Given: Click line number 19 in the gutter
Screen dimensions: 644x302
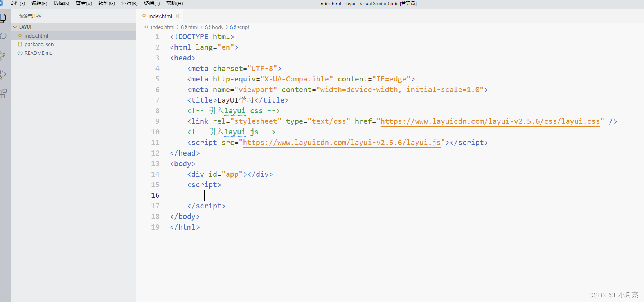Looking at the screenshot, I should point(155,227).
